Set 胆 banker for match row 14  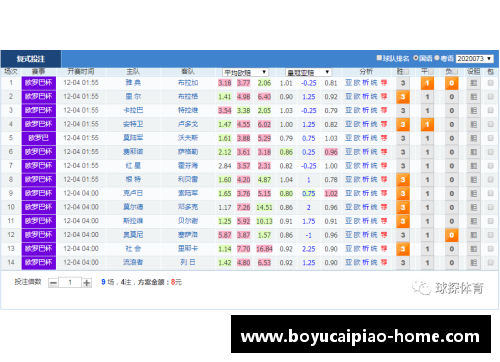[x=474, y=263]
